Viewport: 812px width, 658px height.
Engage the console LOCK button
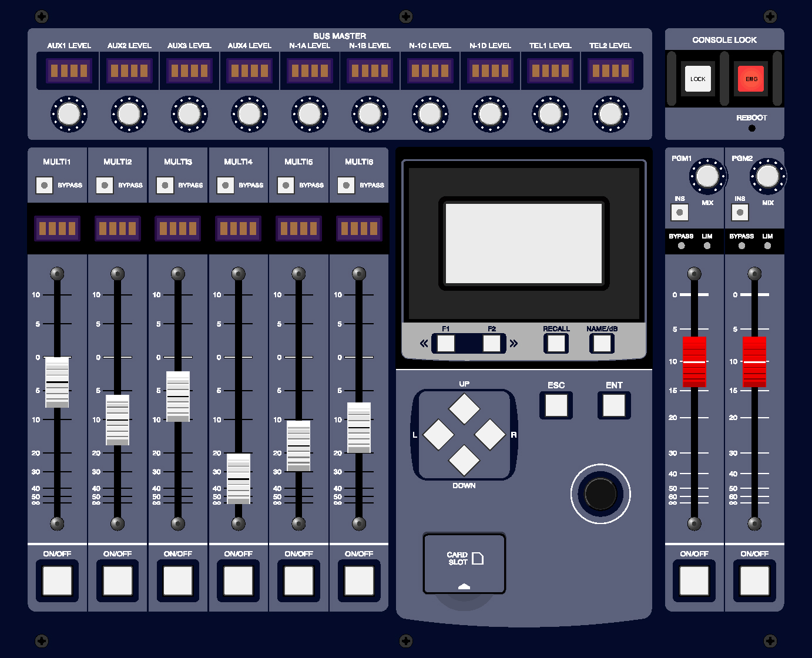(698, 79)
